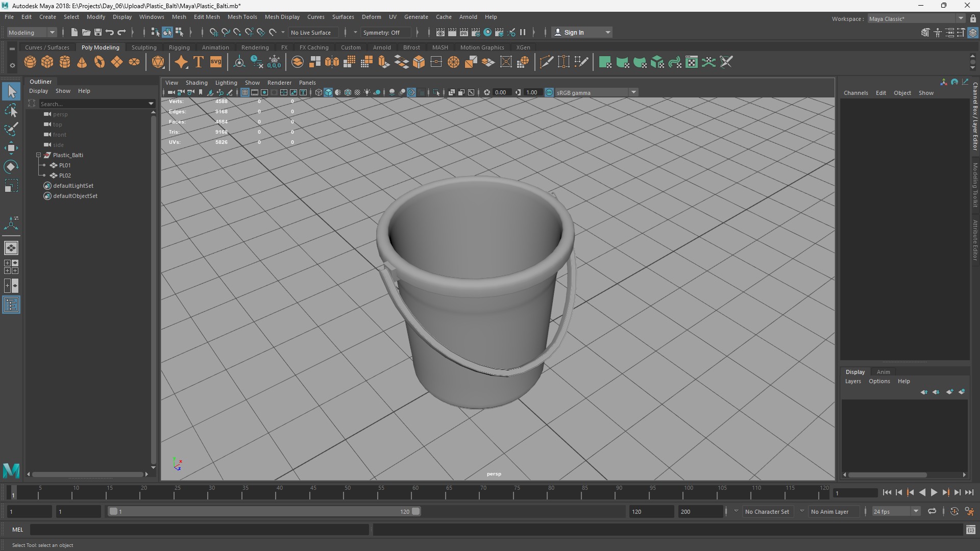Toggle Modeling Toolkit sidebar tab
980x551 pixels.
[975, 185]
